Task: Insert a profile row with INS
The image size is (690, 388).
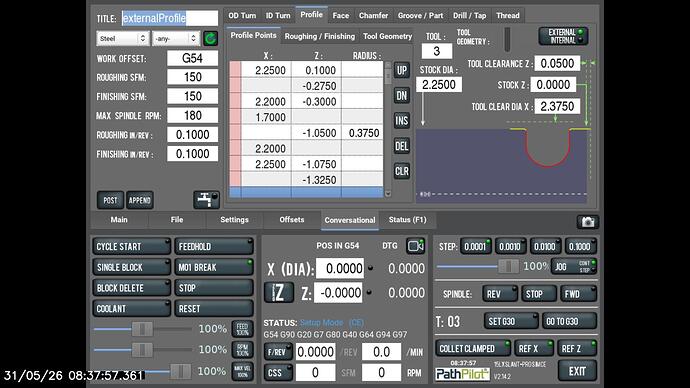Action: (x=401, y=121)
